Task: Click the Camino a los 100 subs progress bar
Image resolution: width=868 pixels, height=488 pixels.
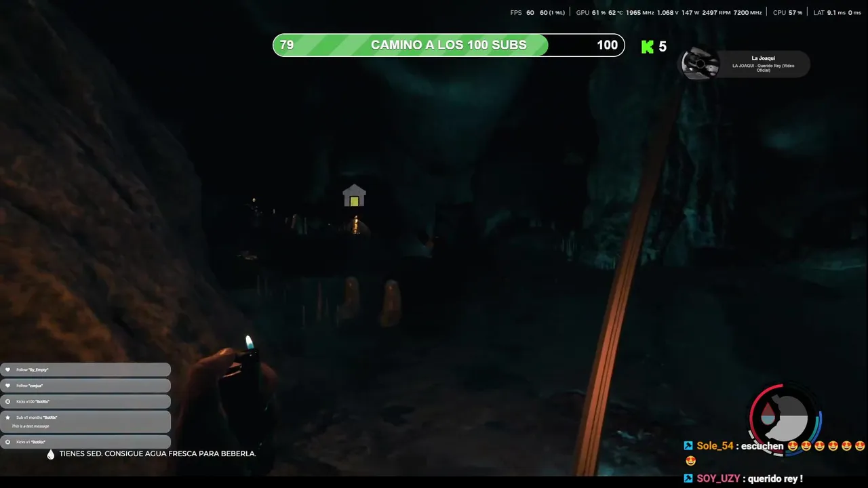Action: click(448, 45)
